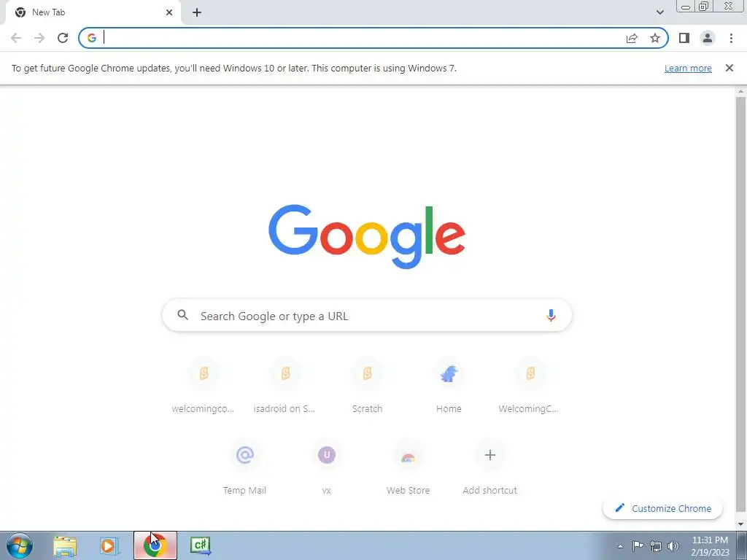Viewport: 747px width, 560px height.
Task: Open the Temp Mail shortcut
Action: [244, 467]
